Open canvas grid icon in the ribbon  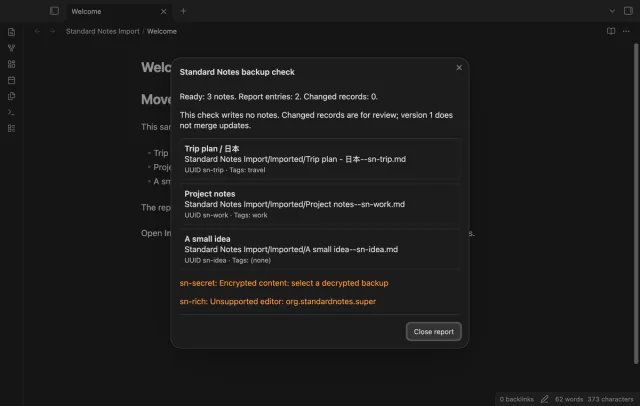click(x=11, y=64)
